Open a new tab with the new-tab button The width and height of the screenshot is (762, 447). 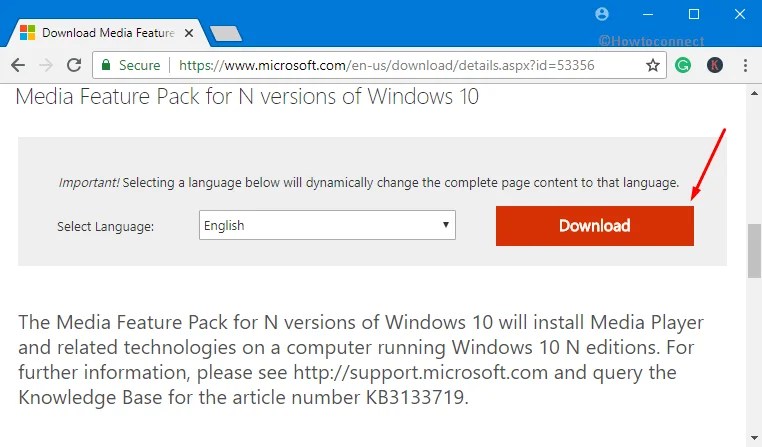click(225, 34)
